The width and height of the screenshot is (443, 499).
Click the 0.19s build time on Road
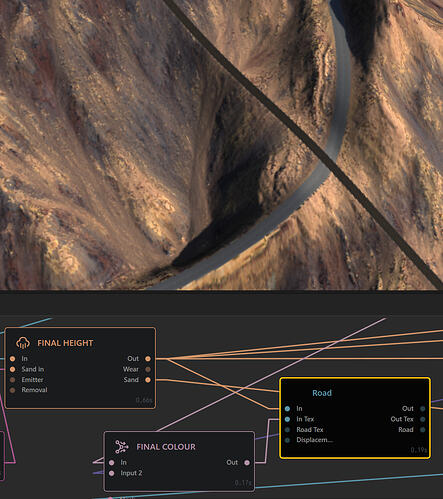coord(418,450)
